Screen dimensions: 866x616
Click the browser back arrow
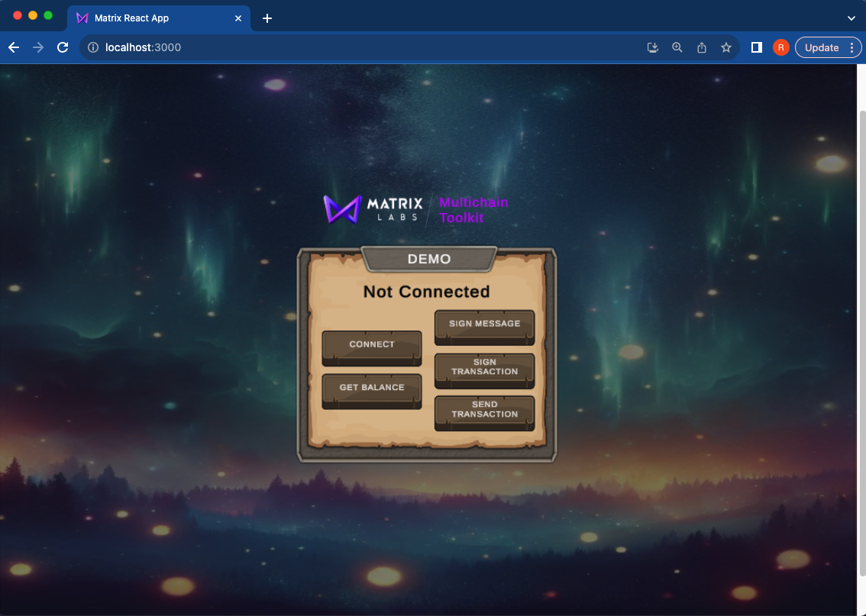[14, 47]
